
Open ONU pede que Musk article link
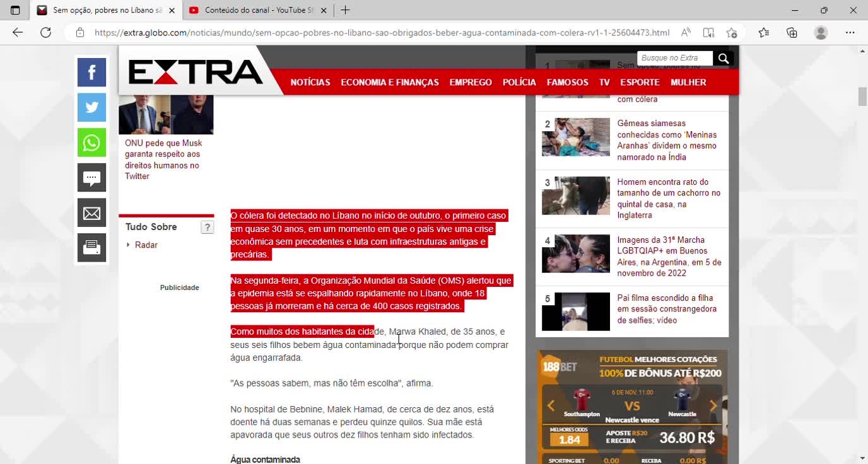click(163, 159)
